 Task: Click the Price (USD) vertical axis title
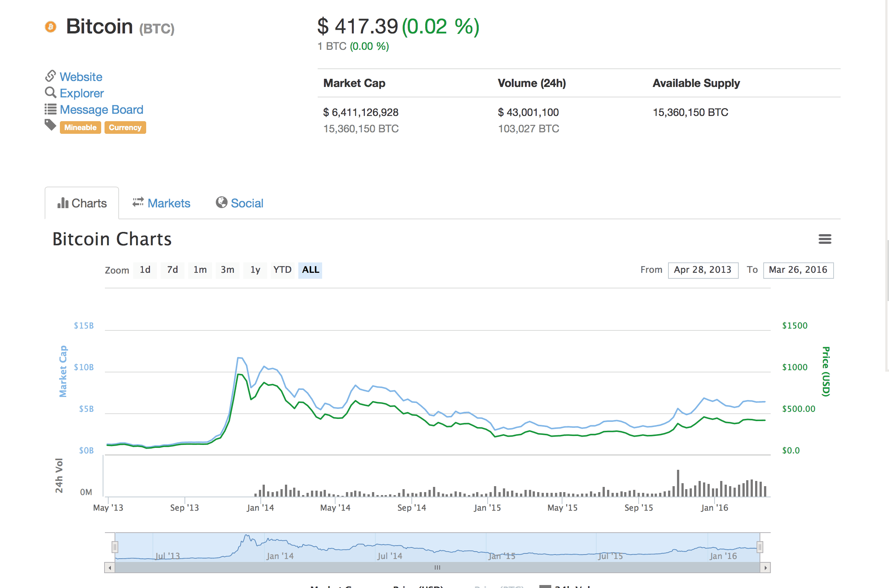(x=826, y=371)
